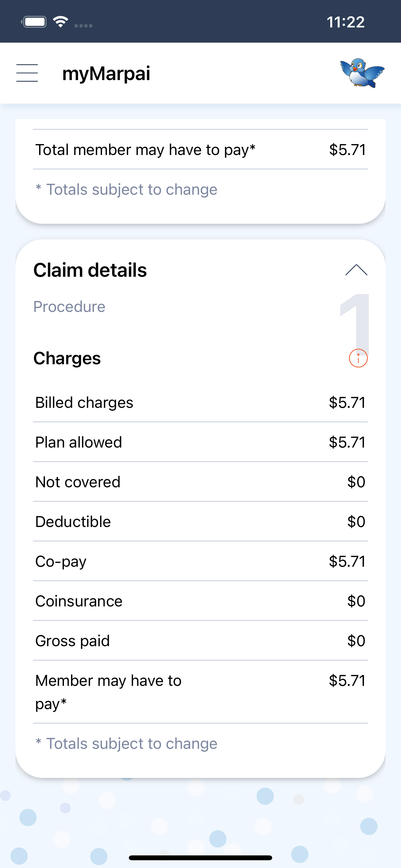Select the myMarpai app title
Screen dimensions: 401x868
[x=106, y=73]
